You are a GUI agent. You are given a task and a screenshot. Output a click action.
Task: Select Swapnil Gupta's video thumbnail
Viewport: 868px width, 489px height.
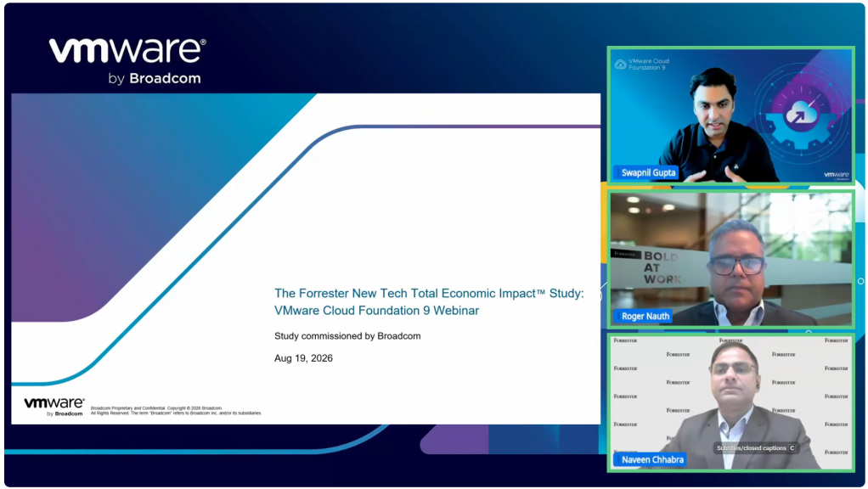(730, 115)
